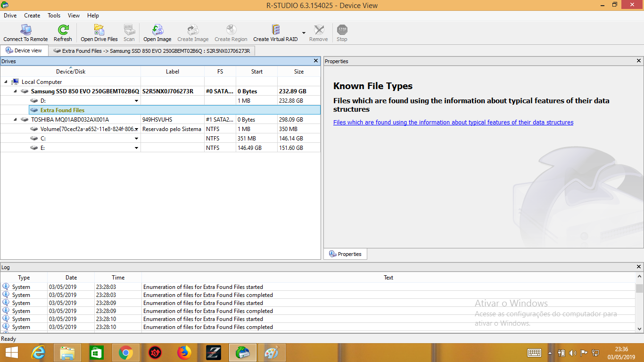Open the dropdown arrow on Volume{70cecf2a row

pyautogui.click(x=137, y=129)
